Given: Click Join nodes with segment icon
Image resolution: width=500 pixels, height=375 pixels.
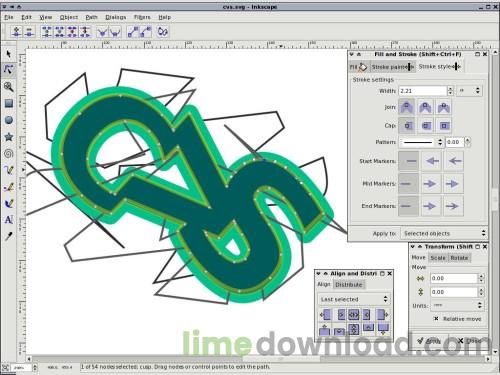Looking at the screenshot, I should 60,32.
